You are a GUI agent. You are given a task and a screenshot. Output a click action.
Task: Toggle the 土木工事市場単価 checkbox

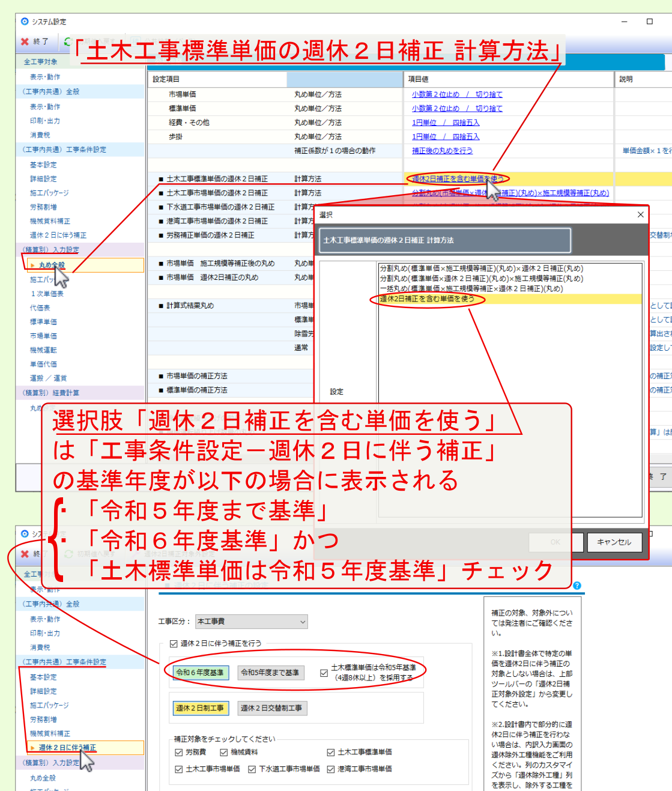(178, 769)
